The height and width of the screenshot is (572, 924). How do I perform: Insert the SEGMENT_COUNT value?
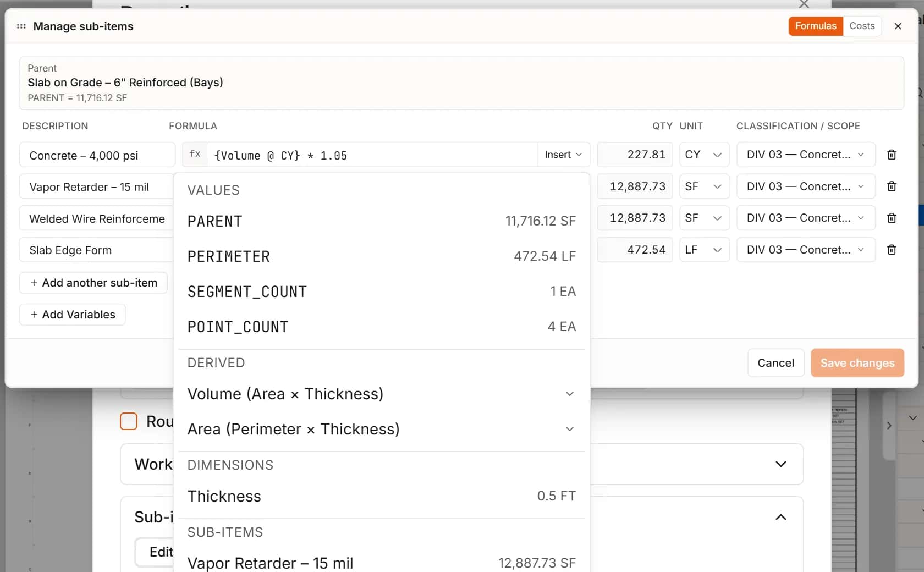tap(381, 291)
